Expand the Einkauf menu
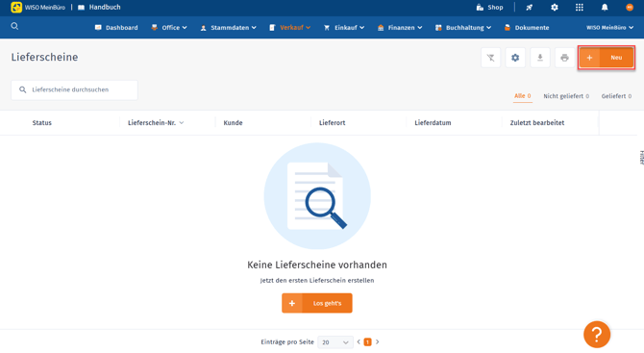Screen dimensions: 644x353 pos(344,28)
